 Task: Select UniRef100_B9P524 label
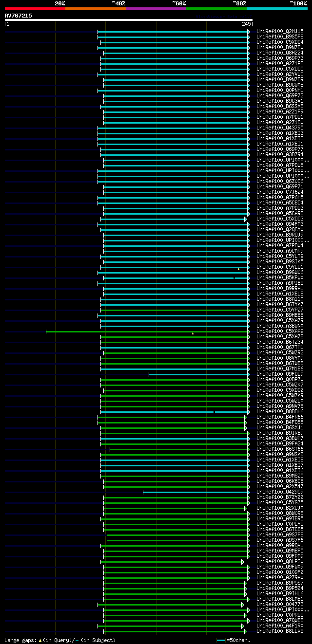[x=280, y=588]
